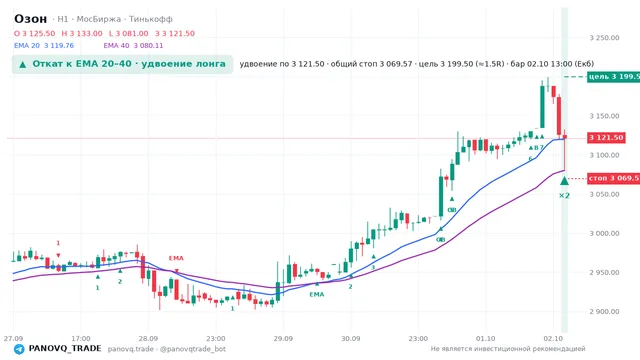Click the "28.09" date axis label
The height and width of the screenshot is (360, 640).
tap(148, 339)
